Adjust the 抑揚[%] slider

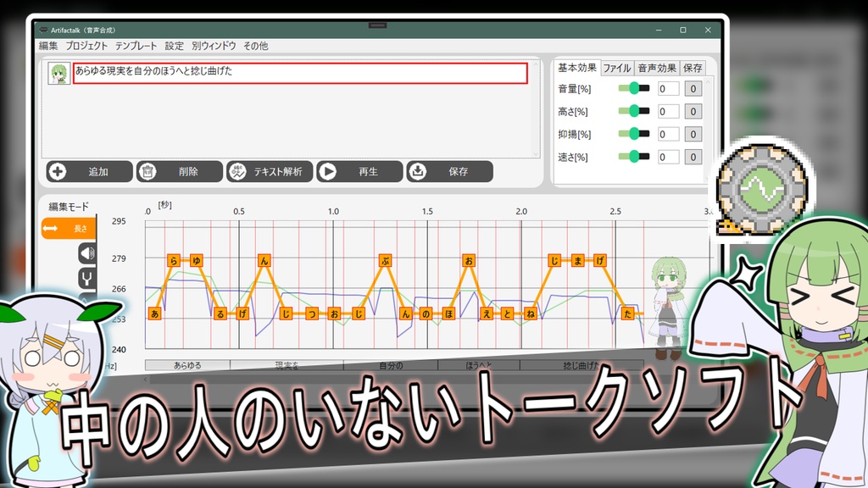pos(634,134)
